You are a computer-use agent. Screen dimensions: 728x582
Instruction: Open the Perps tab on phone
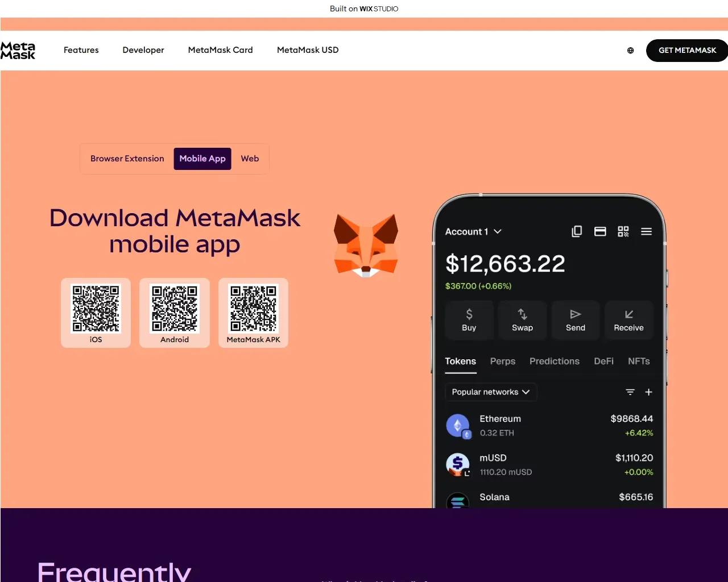(x=503, y=361)
